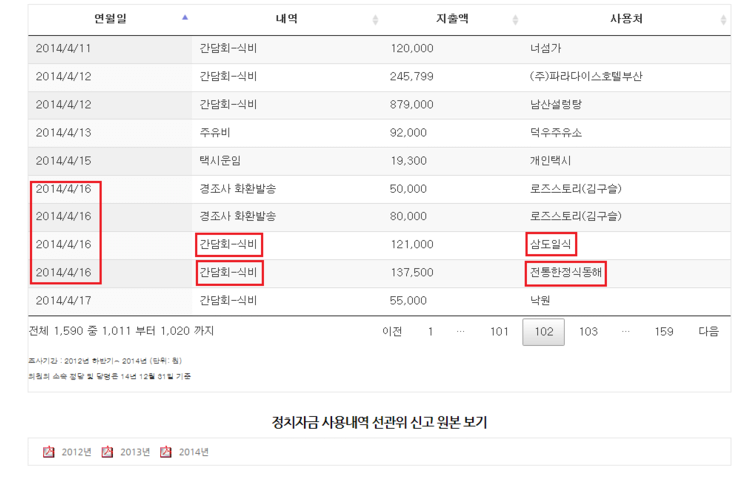732x488 pixels.
Task: Click the 879,000 amount cell
Action: tap(411, 104)
